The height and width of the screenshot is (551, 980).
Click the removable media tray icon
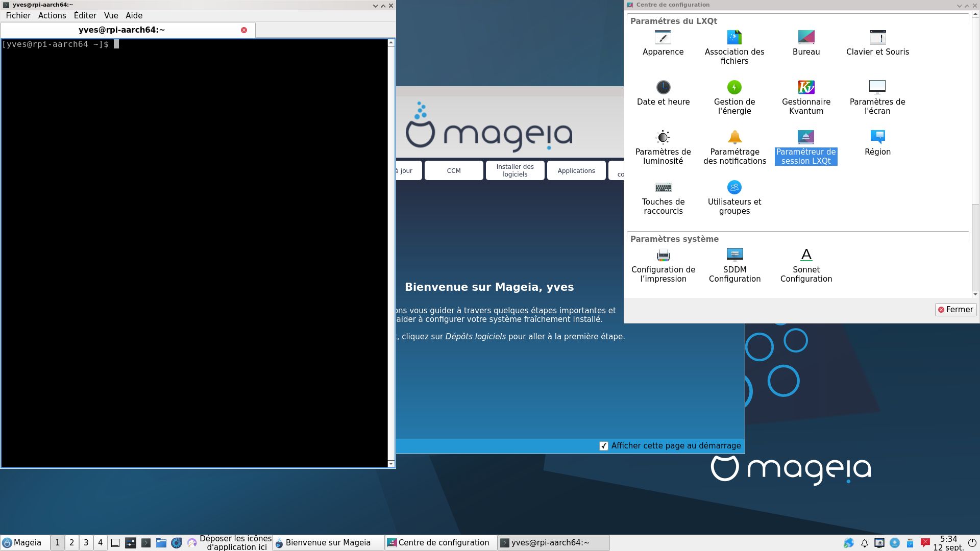(x=910, y=543)
